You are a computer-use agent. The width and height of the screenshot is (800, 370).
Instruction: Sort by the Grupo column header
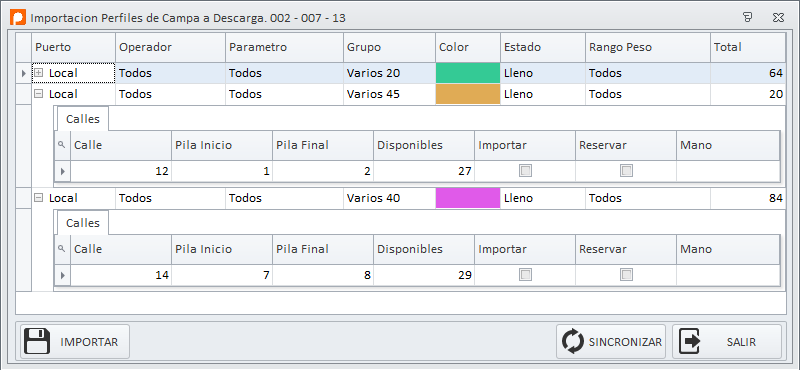coord(389,47)
